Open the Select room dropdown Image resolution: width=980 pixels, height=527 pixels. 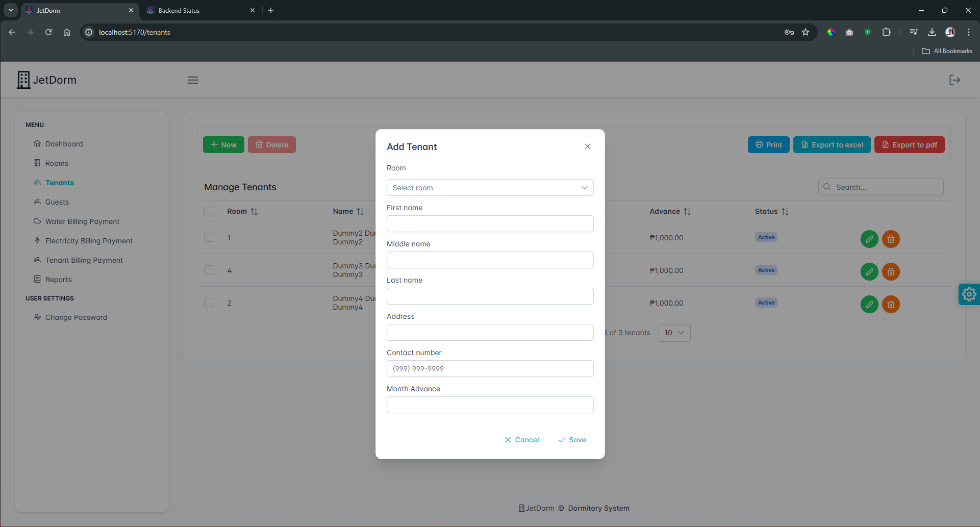(x=490, y=188)
